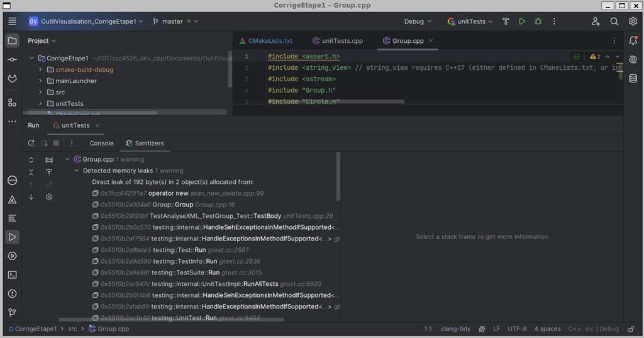Expand the unitTests folder in the tree
Viewport: 644px width, 338px height.
[x=40, y=104]
